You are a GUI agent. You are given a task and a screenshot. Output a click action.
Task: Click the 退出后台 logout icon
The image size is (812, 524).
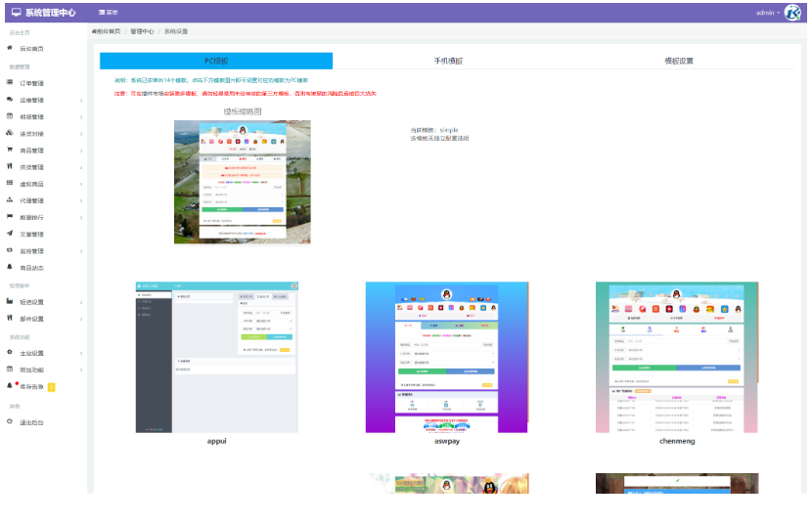click(10, 422)
